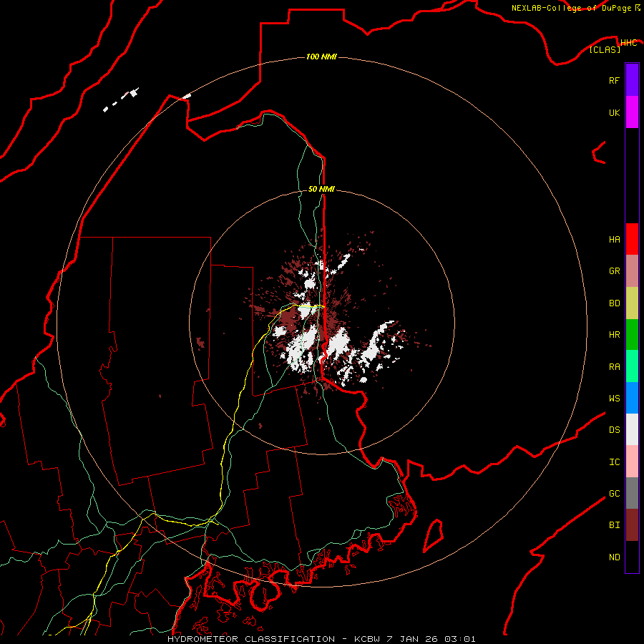Click the BD legend label
This screenshot has width=644, height=644.
point(614,303)
